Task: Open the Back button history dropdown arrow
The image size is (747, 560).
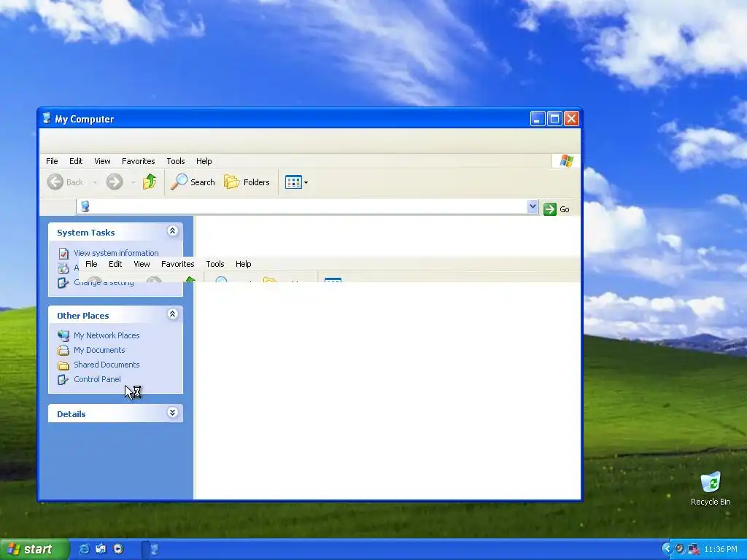Action: 95,182
